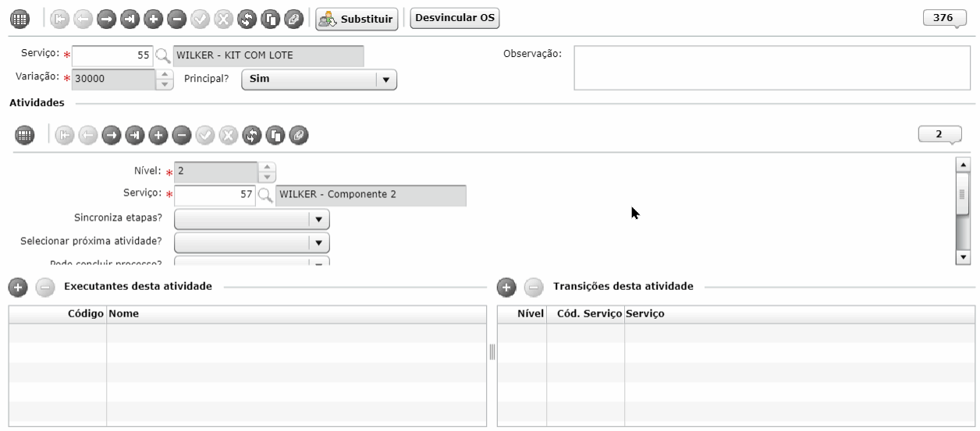The height and width of the screenshot is (431, 980).
Task: Decrease the Variação stepper value
Action: [165, 83]
